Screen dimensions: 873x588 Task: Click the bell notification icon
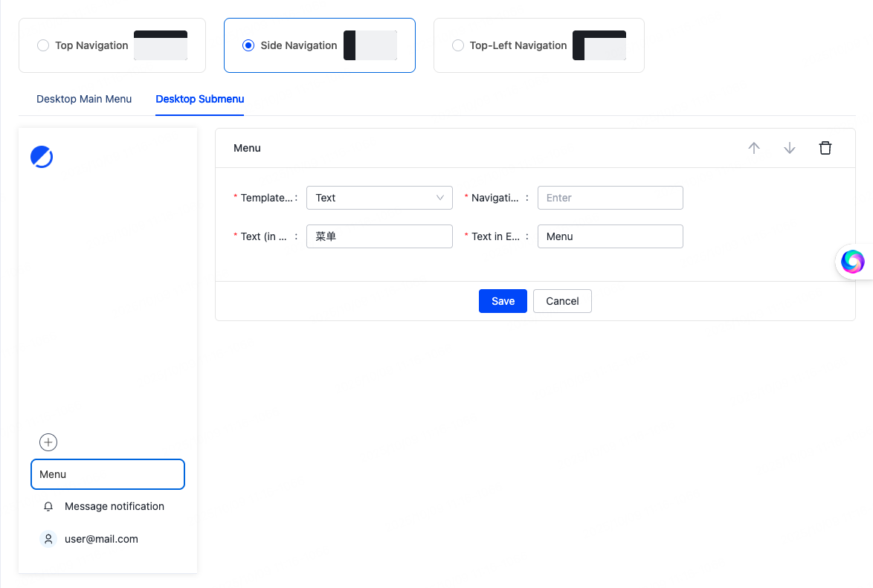[x=48, y=507]
